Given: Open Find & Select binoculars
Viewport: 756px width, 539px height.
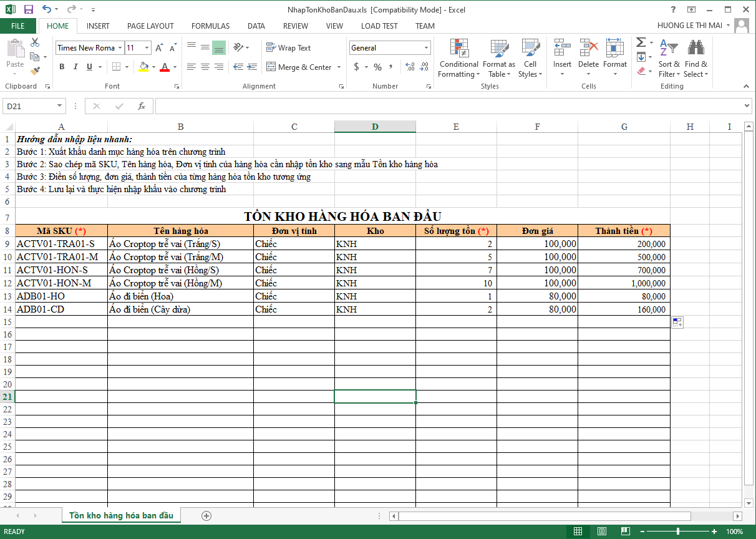Looking at the screenshot, I should click(x=695, y=59).
